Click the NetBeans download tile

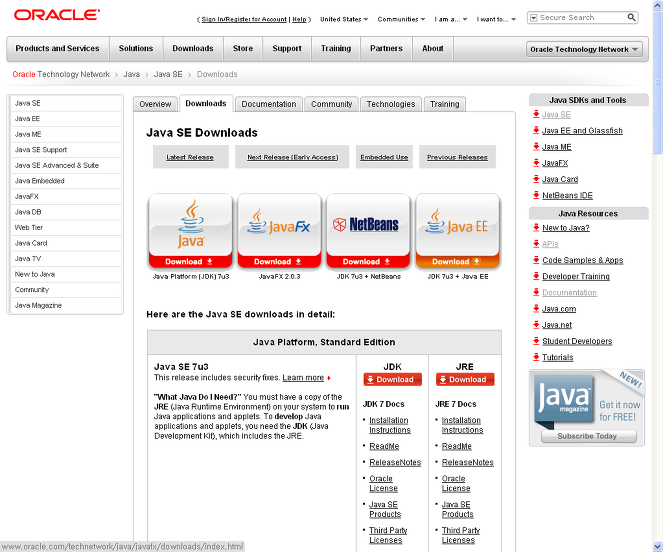click(x=368, y=231)
